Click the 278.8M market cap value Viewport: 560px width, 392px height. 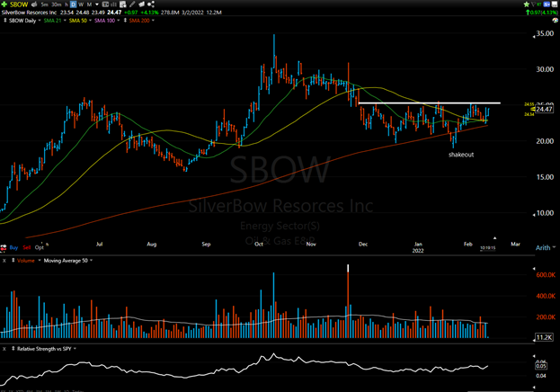coord(170,13)
